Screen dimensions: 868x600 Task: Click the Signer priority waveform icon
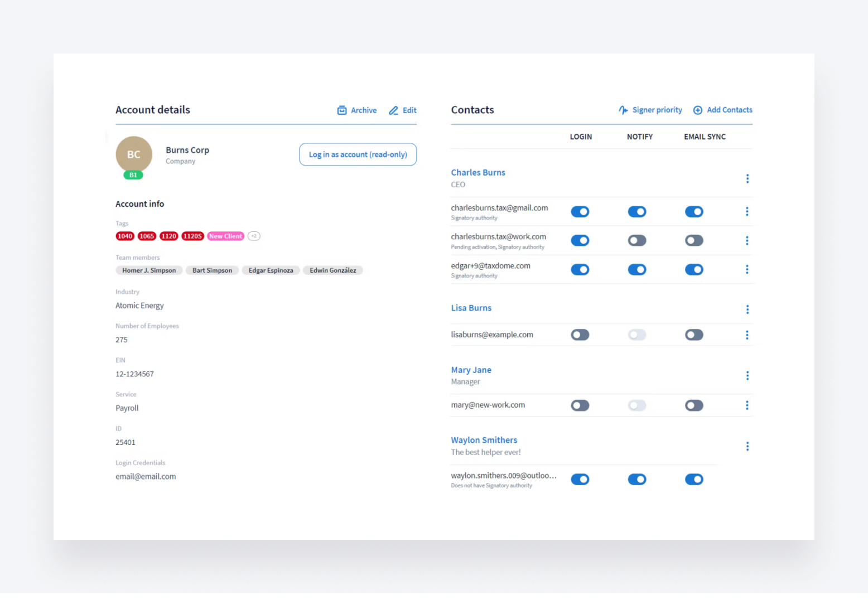[623, 110]
